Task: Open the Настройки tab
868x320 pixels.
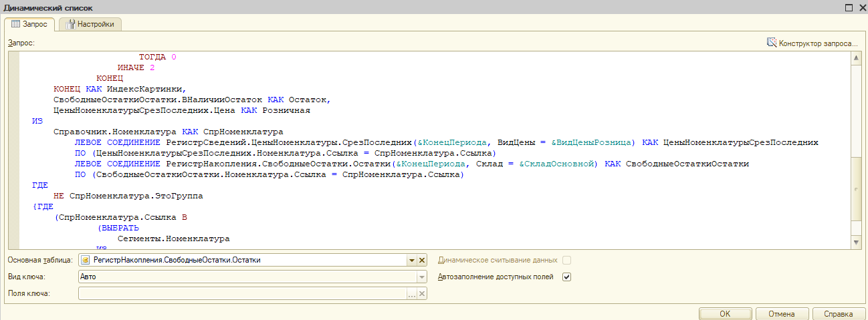Action: [90, 24]
